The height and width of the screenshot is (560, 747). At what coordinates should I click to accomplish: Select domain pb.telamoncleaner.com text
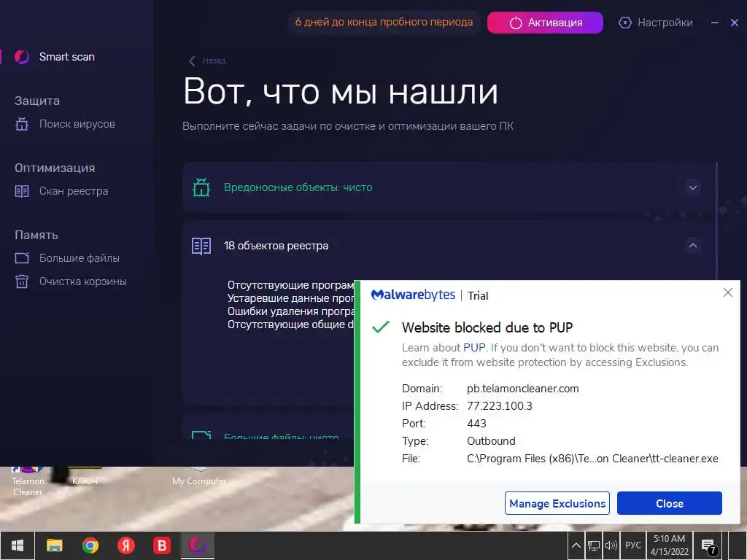coord(523,389)
